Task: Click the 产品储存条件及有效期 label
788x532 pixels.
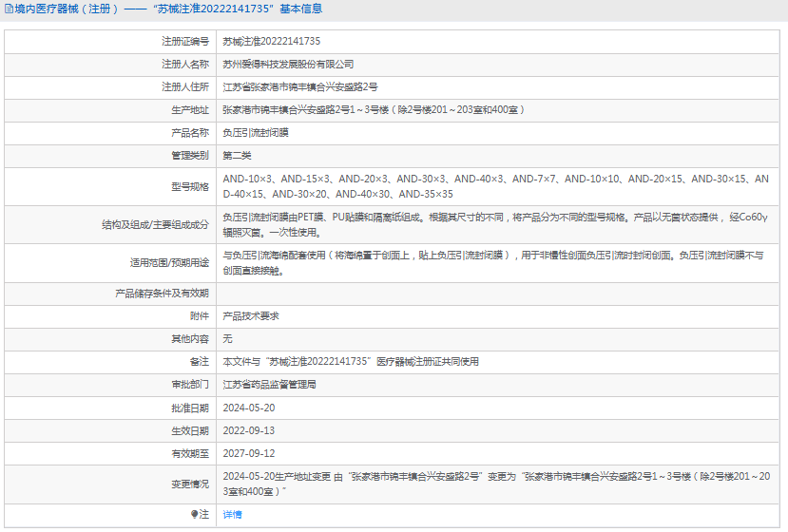Action: coord(162,294)
